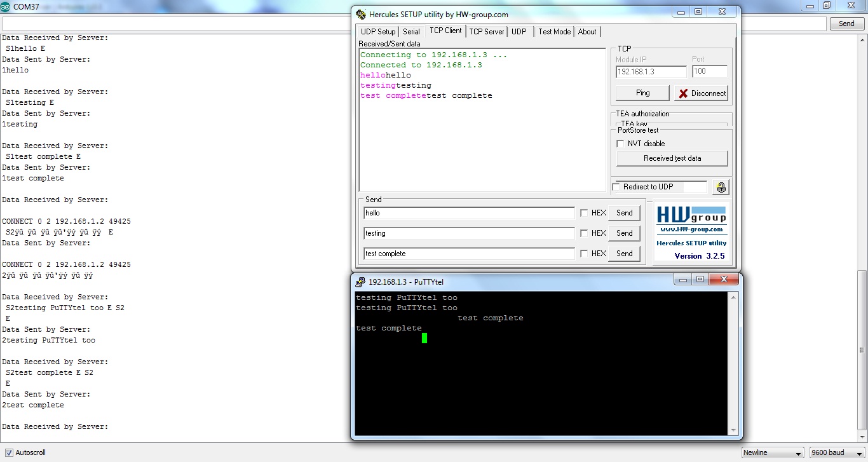868x462 pixels.
Task: Click the Module IP field
Action: coord(651,72)
